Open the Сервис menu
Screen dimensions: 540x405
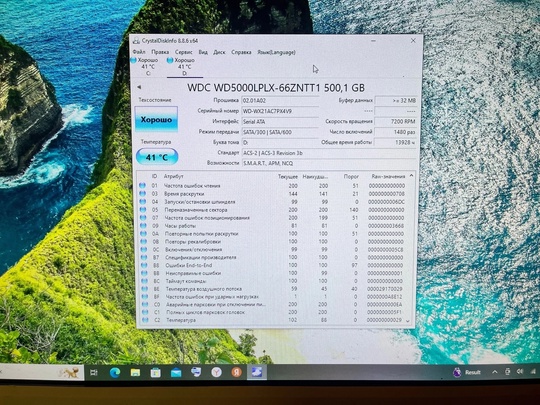(x=184, y=52)
